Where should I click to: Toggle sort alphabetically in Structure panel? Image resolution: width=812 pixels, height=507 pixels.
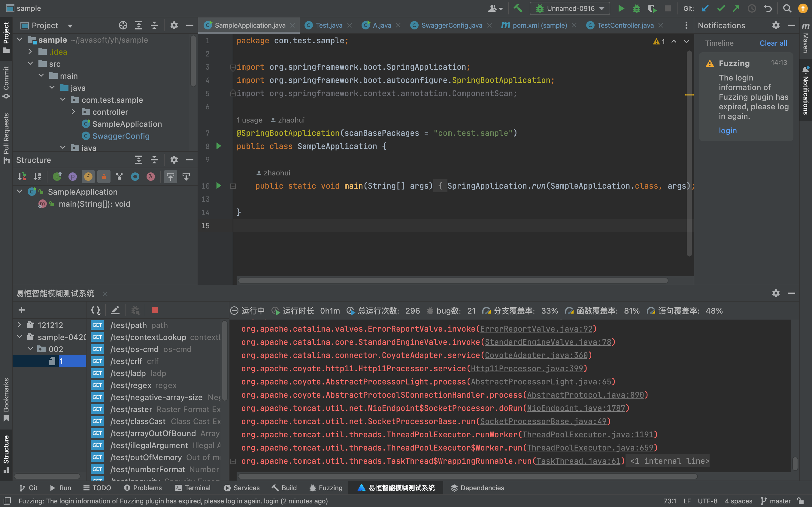point(37,176)
